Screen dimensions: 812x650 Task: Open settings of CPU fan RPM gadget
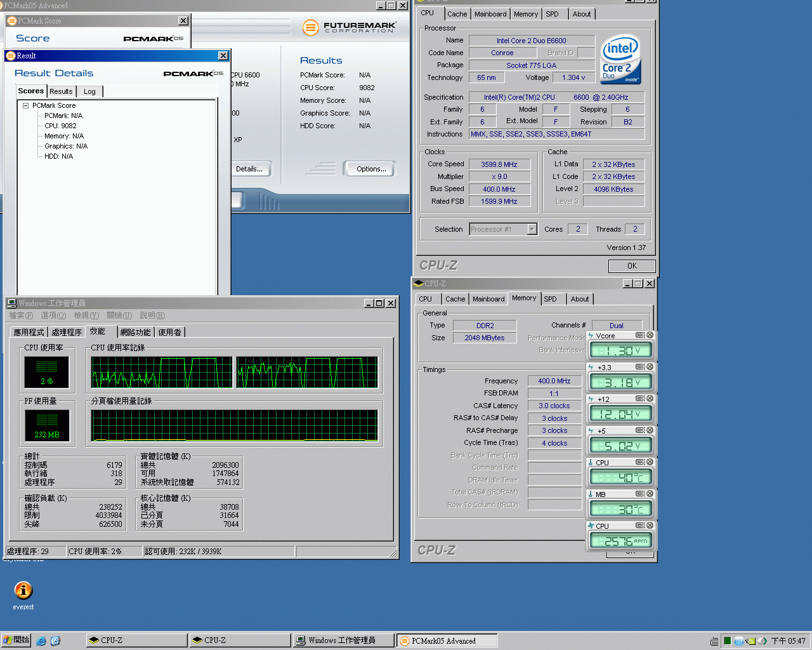point(640,526)
